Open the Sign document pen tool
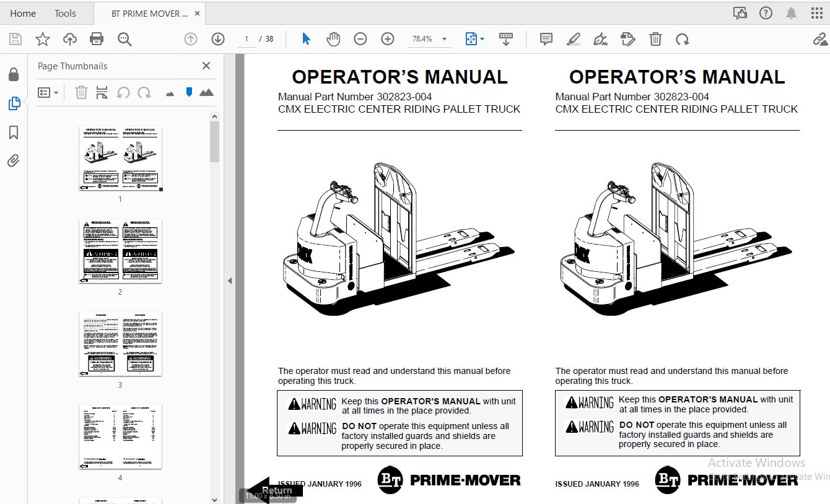This screenshot has height=504, width=830. [600, 40]
